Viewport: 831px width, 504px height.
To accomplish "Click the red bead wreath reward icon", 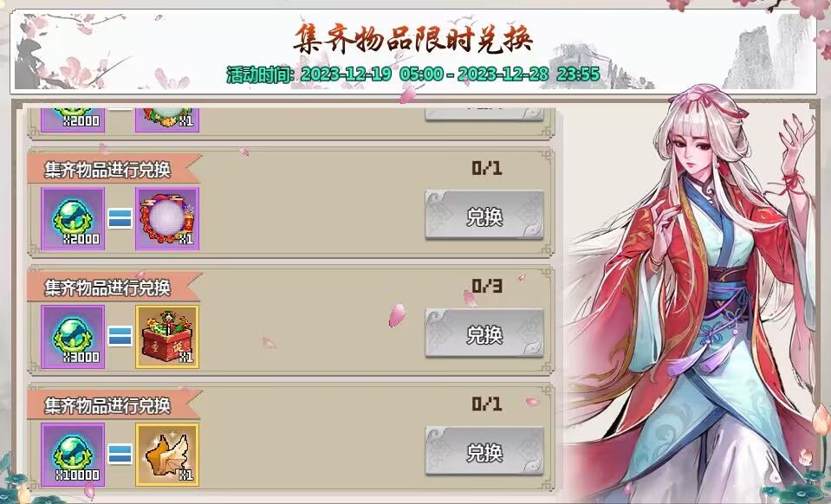I will coord(167,218).
